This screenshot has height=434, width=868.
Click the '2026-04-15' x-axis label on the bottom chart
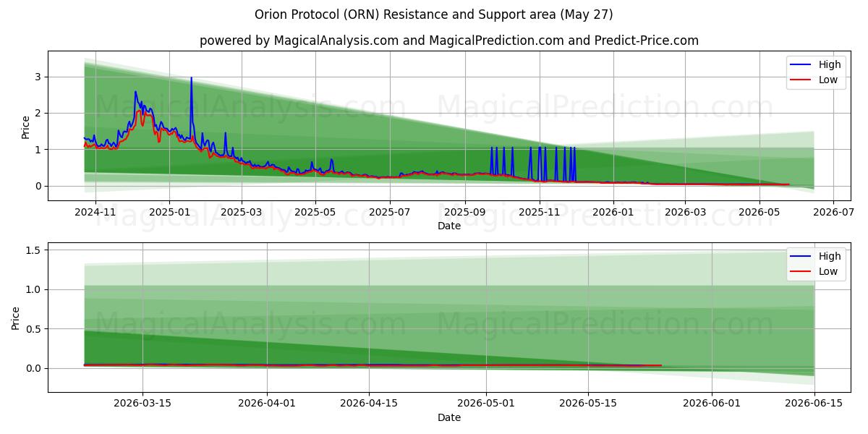[370, 404]
